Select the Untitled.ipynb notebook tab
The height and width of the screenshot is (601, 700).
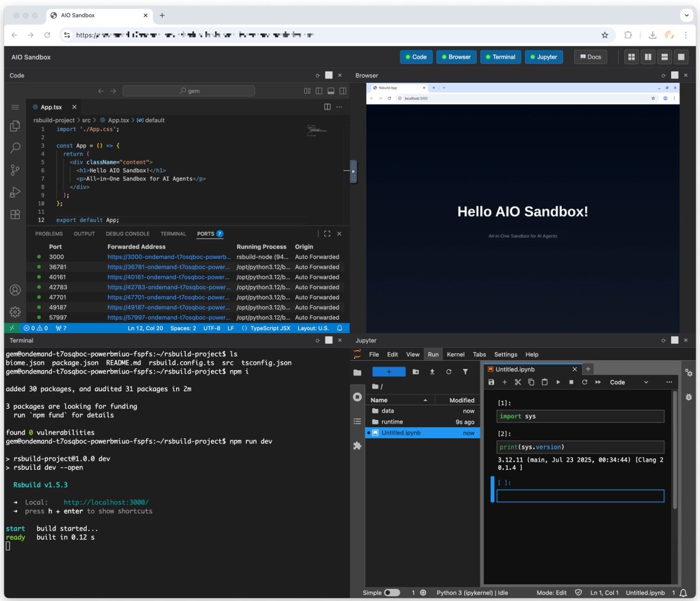(x=533, y=369)
